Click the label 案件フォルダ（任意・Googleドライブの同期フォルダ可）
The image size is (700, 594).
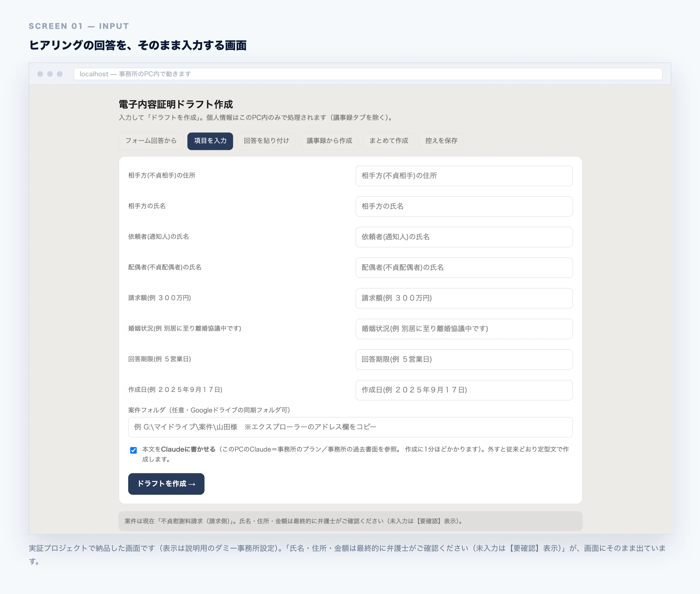click(x=209, y=410)
